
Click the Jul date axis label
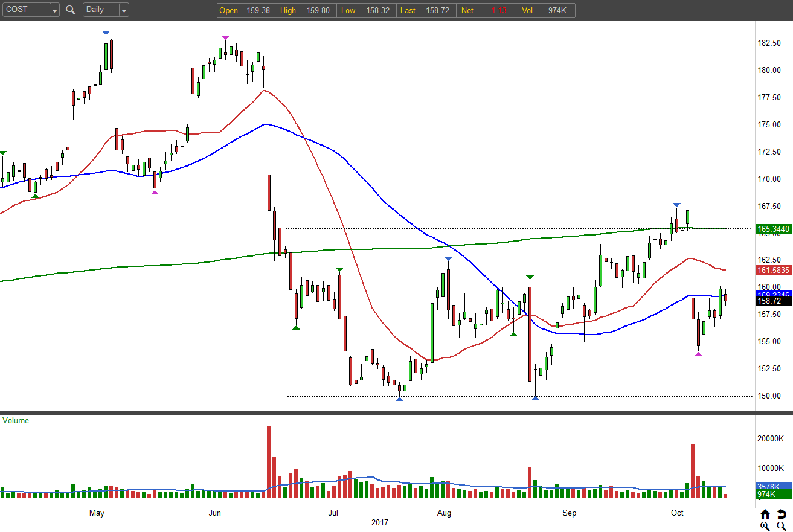coord(333,513)
